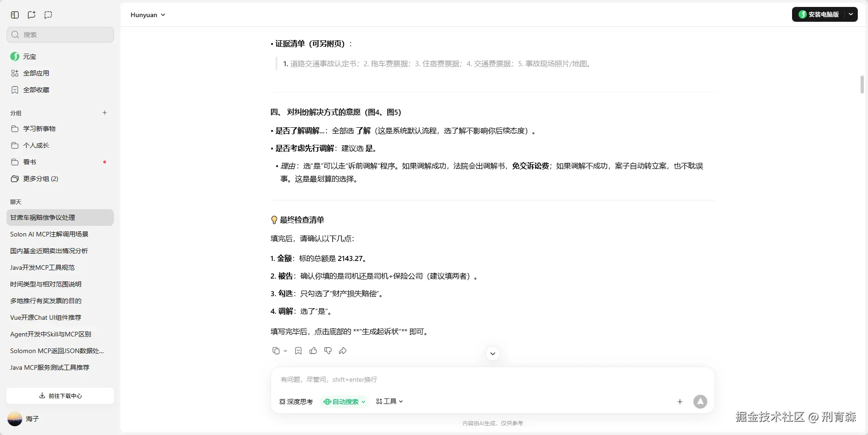Start a new chat
The image size is (868, 435).
pos(31,14)
